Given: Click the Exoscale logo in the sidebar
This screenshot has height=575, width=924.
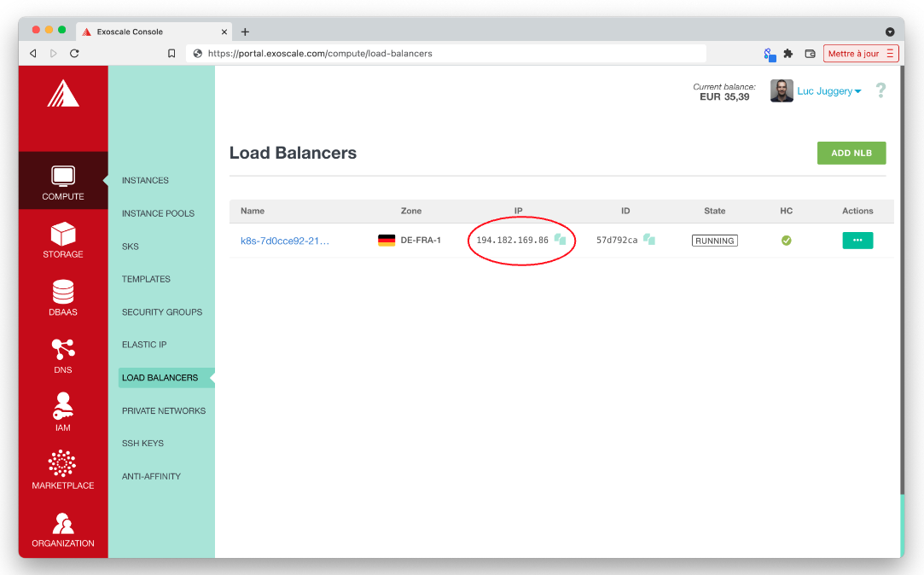Looking at the screenshot, I should click(63, 94).
